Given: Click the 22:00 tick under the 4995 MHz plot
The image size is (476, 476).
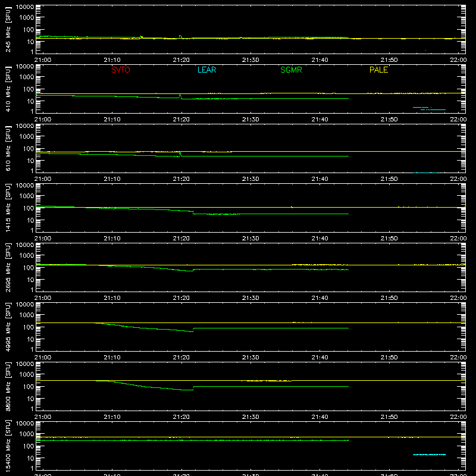Looking at the screenshot, I should pyautogui.click(x=458, y=358).
